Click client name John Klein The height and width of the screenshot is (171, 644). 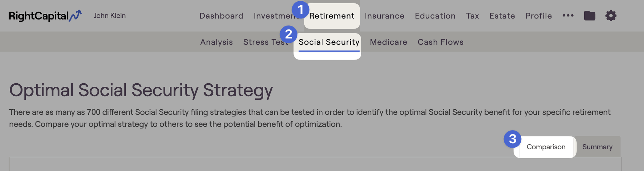point(110,16)
